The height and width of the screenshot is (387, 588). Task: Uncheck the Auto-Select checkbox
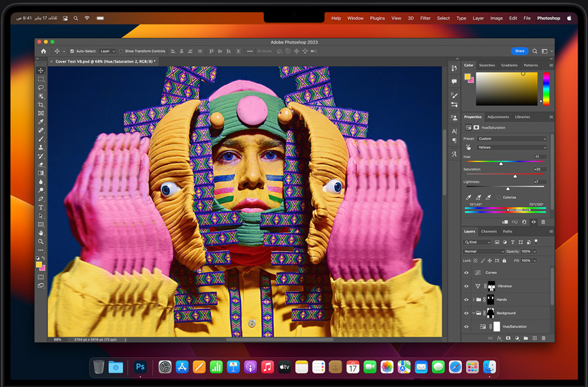click(x=73, y=51)
